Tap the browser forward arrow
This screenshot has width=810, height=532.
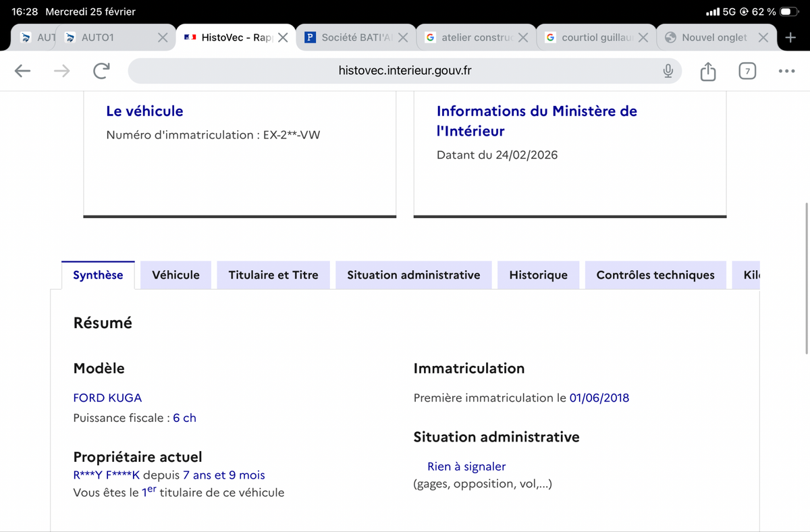(x=61, y=71)
